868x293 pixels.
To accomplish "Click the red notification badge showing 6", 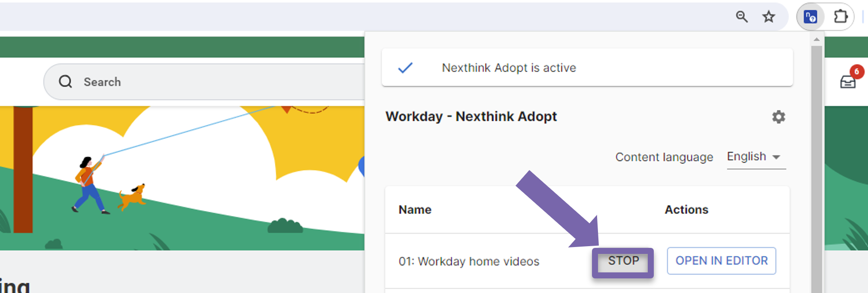I will pyautogui.click(x=856, y=72).
